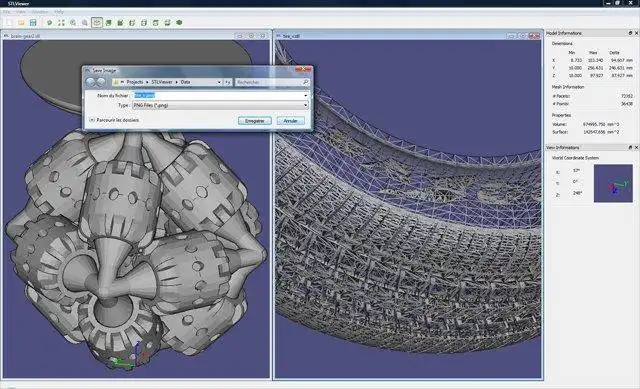Click the search magnifier icon in dialog

pos(305,82)
